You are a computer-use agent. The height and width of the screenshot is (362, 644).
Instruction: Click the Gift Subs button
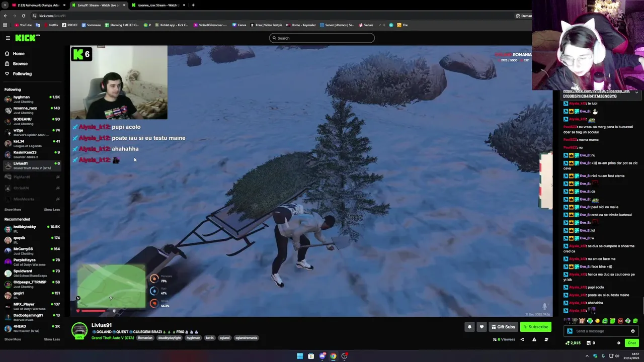(503, 327)
